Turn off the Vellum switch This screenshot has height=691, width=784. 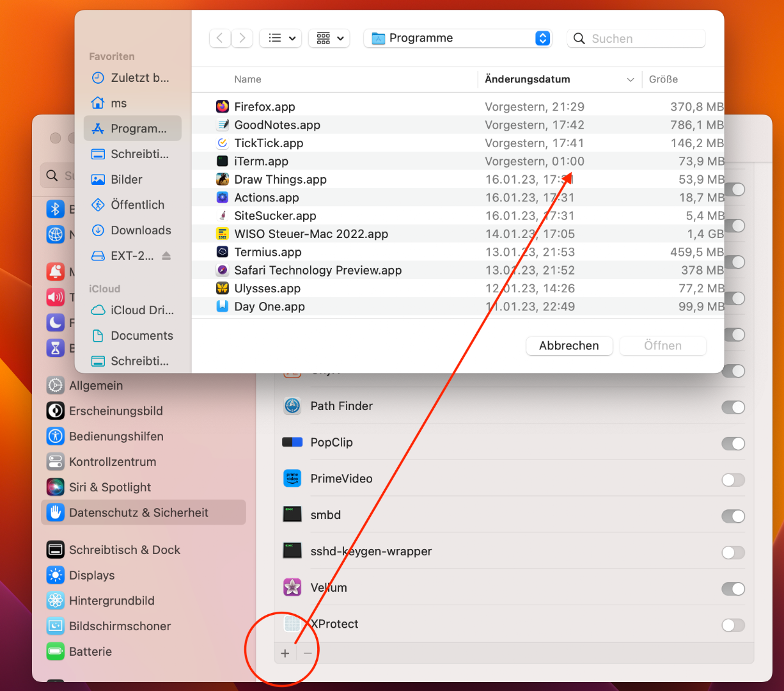point(733,589)
